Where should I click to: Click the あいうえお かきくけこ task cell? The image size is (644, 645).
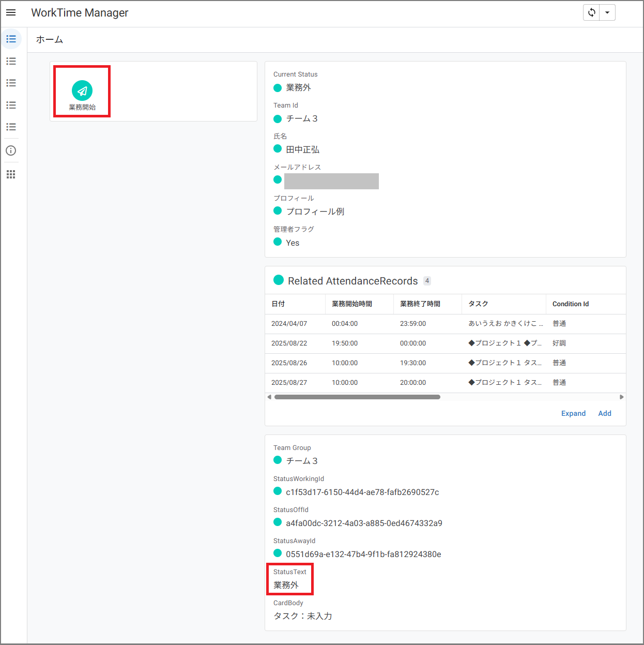505,324
